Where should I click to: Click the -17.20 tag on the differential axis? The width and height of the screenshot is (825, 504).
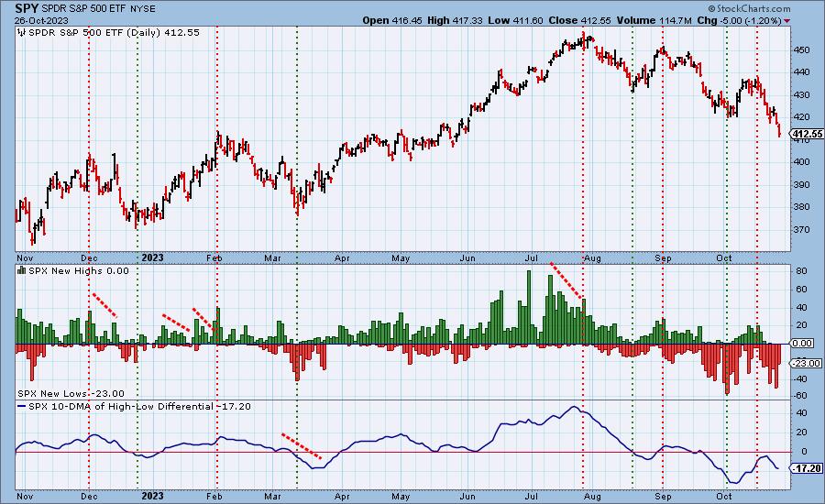[x=806, y=468]
